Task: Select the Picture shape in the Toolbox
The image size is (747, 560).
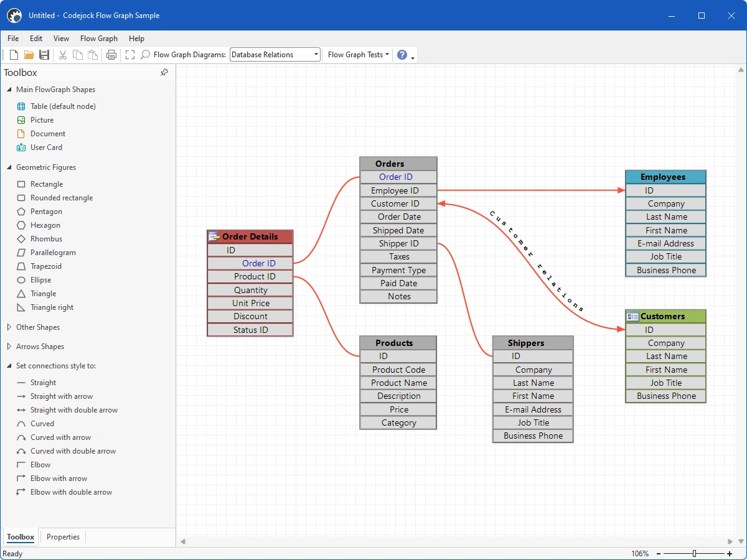Action: coord(42,120)
